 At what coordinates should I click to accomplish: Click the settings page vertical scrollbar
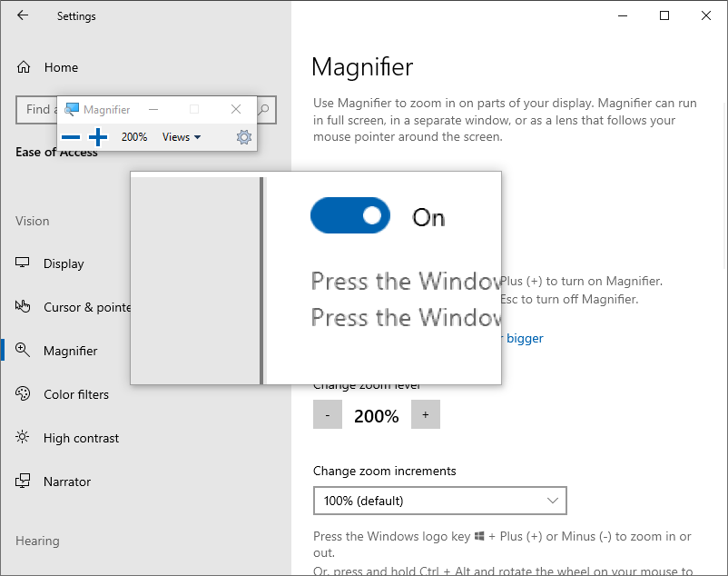724,186
